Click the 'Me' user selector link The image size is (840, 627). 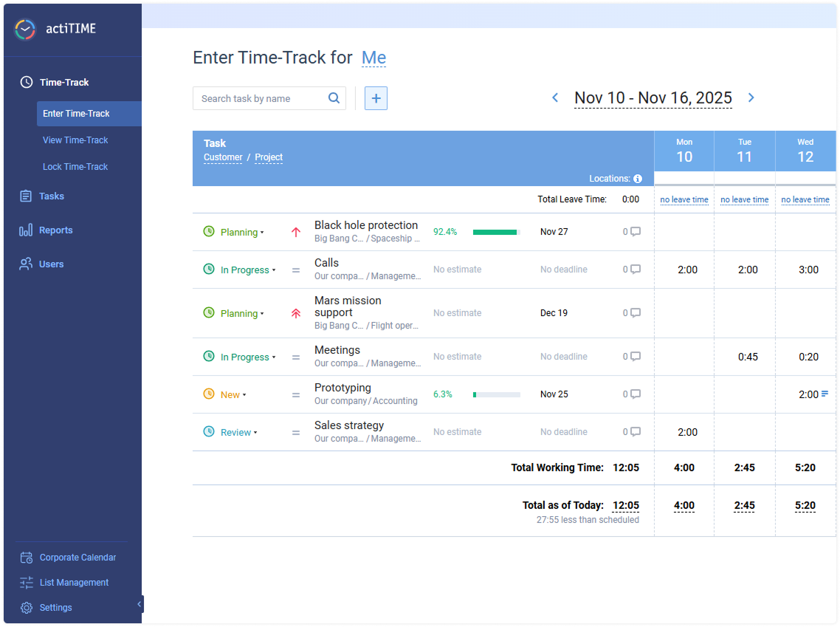point(373,58)
